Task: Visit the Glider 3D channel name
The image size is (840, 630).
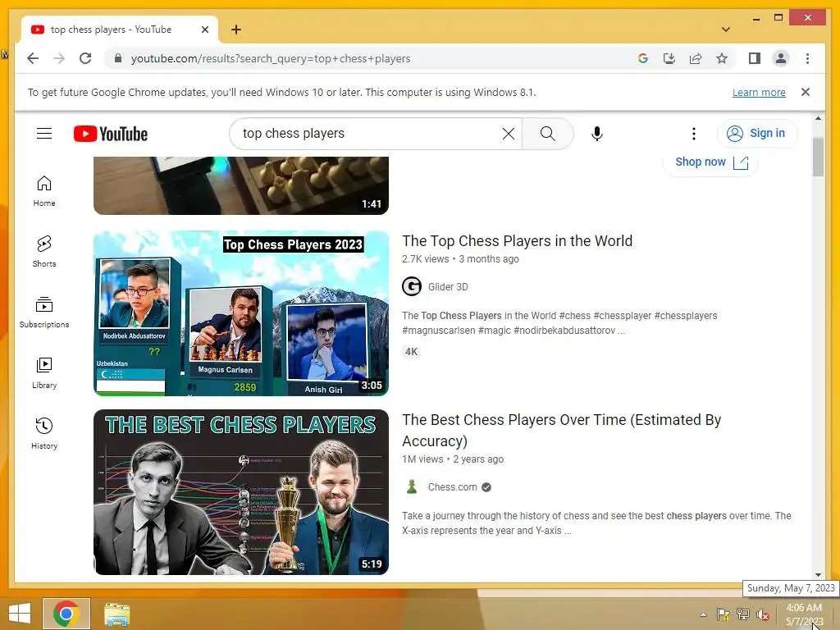Action: (448, 287)
